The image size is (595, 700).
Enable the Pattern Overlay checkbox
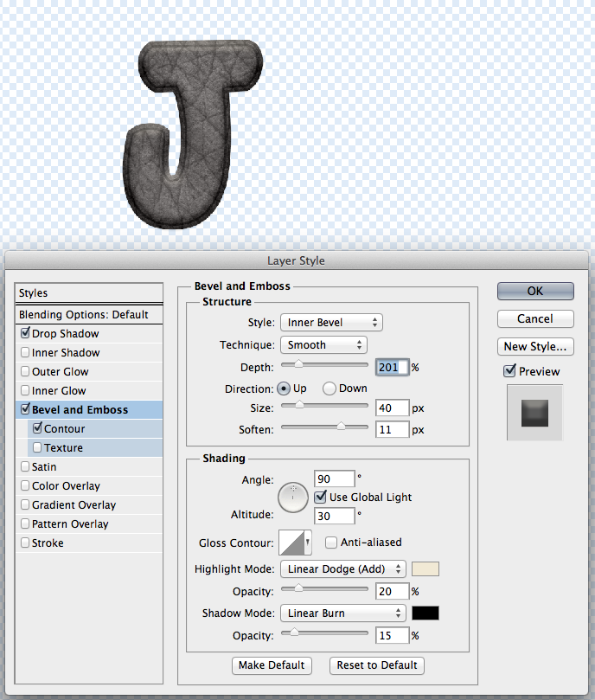tap(25, 523)
